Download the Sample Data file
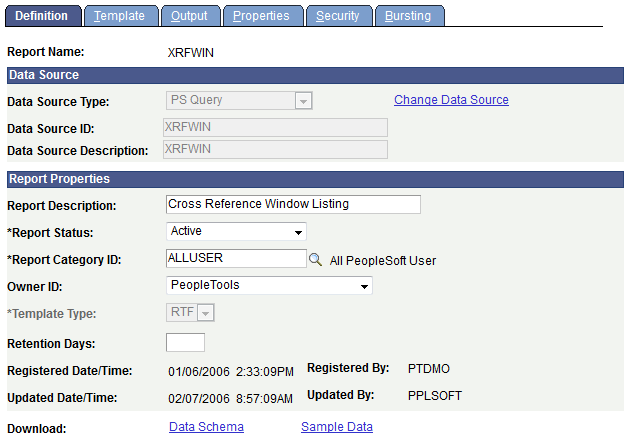The height and width of the screenshot is (439, 632). pos(336,427)
